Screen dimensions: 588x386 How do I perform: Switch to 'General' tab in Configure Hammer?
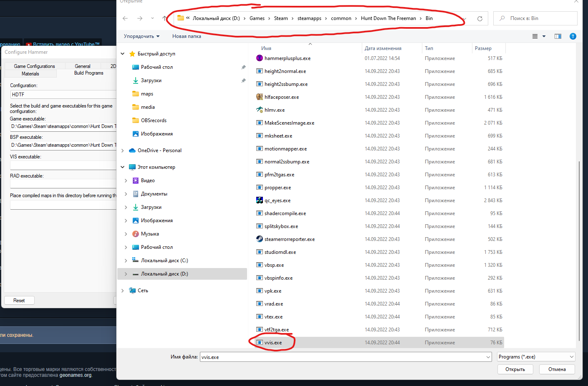[x=83, y=66]
